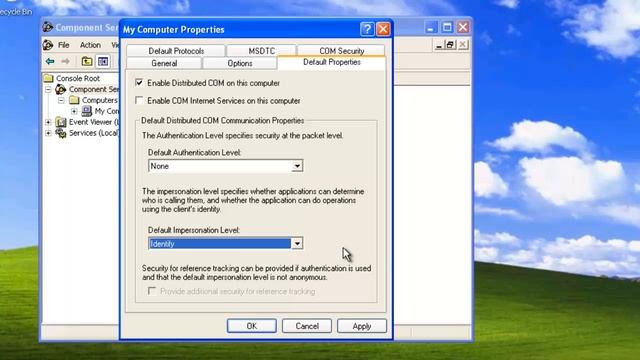Click the Services (Local) label in tree
This screenshot has width=640, height=360.
pos(94,133)
